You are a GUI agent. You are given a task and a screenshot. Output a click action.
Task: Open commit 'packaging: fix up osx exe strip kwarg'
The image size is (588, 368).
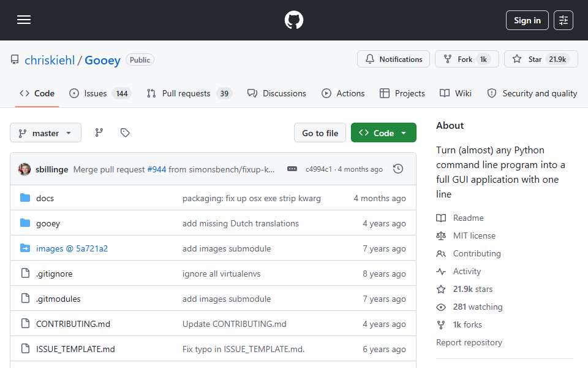point(252,198)
